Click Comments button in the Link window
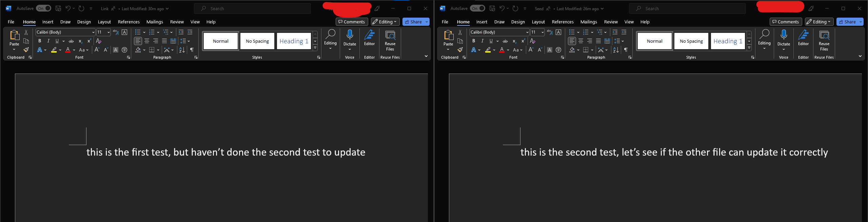This screenshot has height=222, width=868. pyautogui.click(x=352, y=22)
